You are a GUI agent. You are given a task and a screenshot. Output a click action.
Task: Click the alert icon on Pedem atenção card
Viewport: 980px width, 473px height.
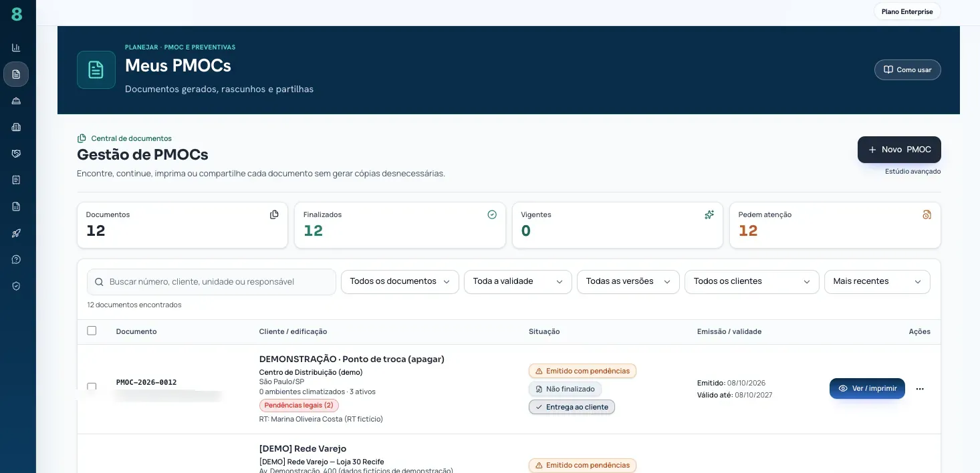[x=927, y=214]
